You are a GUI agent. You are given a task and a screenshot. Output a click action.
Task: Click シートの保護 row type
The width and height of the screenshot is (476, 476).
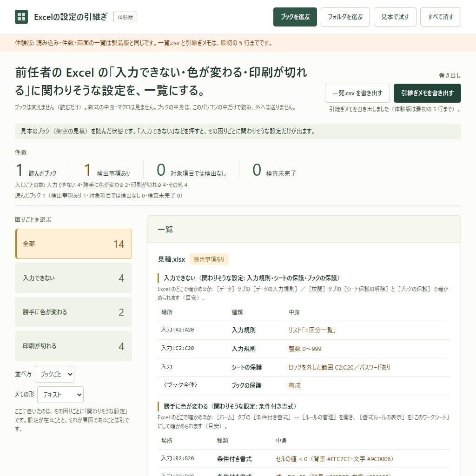(x=246, y=367)
